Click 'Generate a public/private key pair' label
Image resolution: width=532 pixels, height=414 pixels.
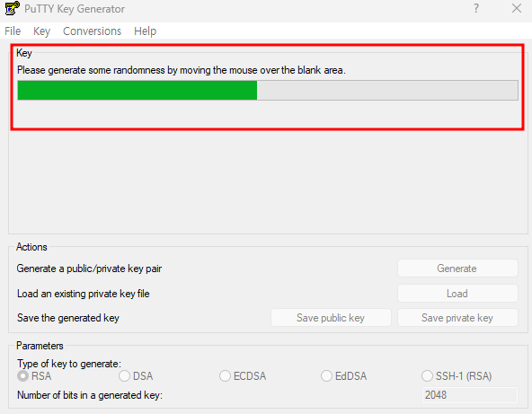tap(89, 269)
